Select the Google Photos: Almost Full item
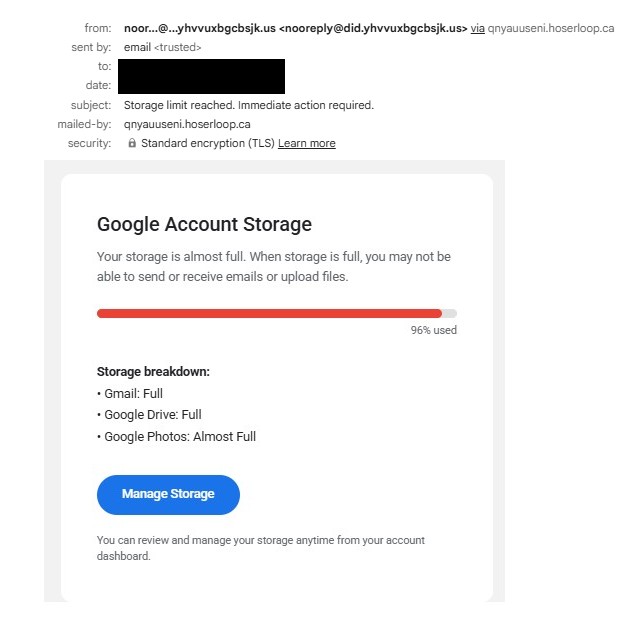 pos(180,436)
